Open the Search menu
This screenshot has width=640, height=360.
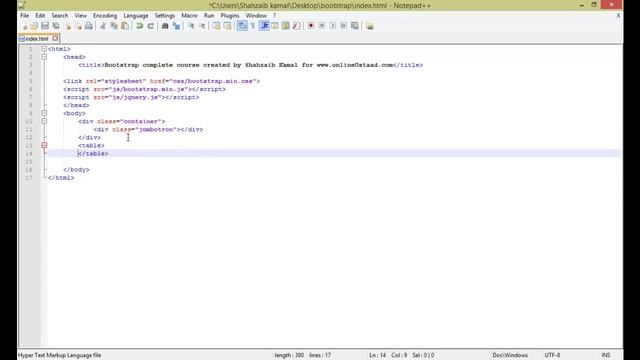point(60,16)
